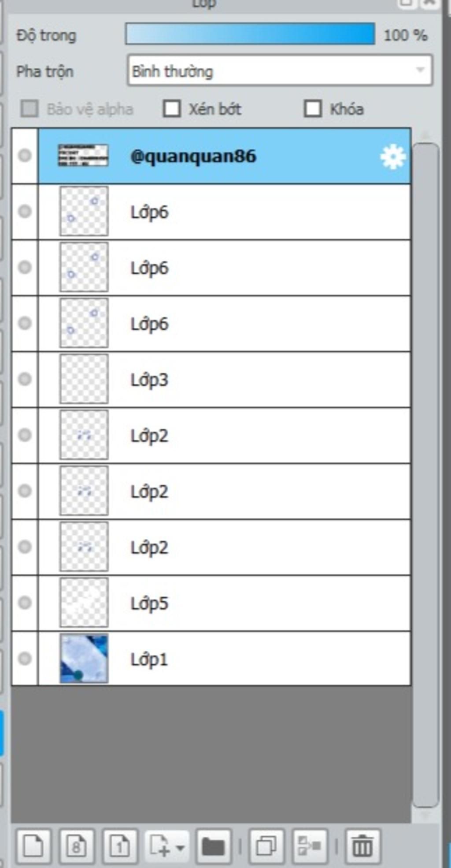Create a new color layer
This screenshot has width=451, height=868.
point(33,846)
